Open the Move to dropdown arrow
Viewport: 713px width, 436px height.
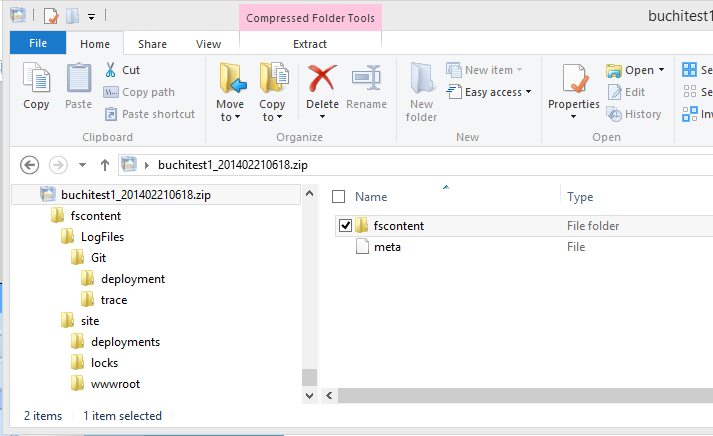238,117
